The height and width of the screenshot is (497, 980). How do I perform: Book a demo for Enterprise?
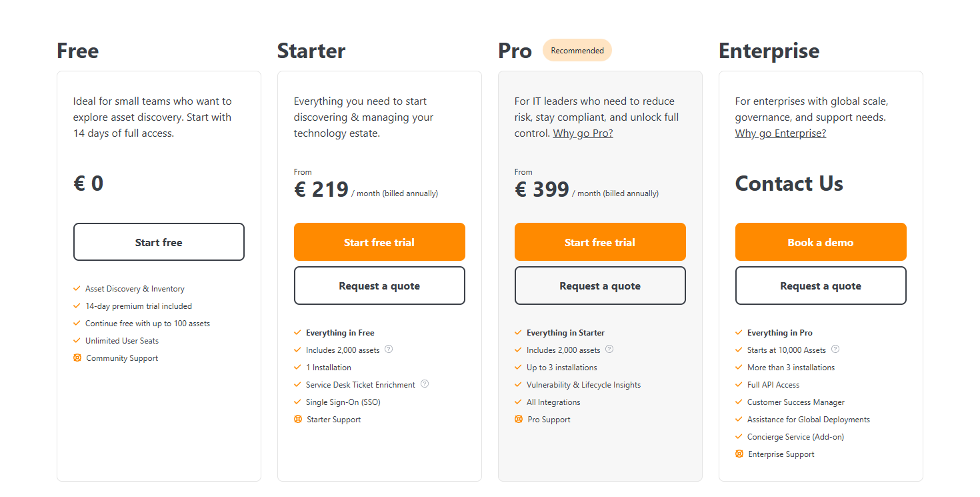821,242
